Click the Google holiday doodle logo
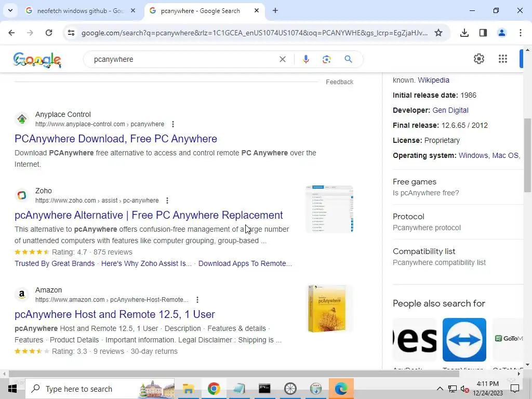This screenshot has height=399, width=532. coord(37,60)
